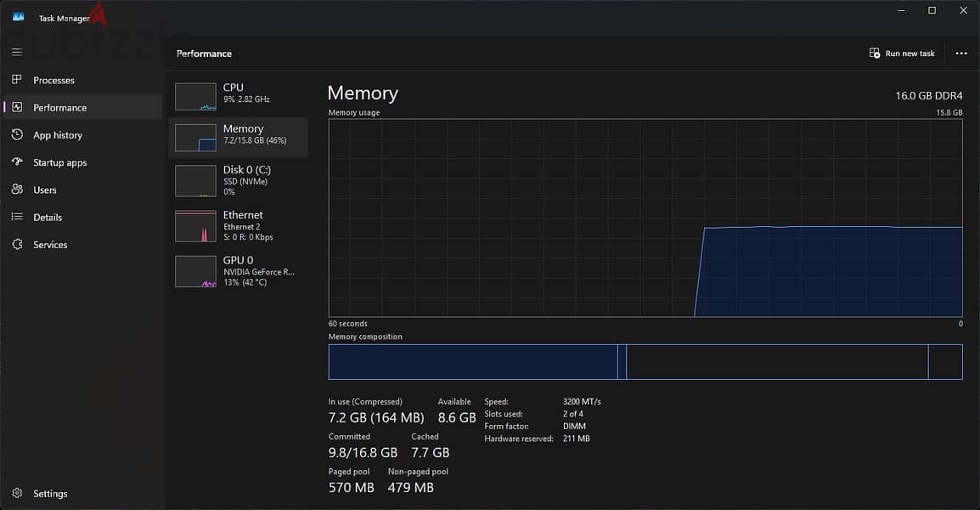Select the Memory mini graph thumbnail
This screenshot has height=510, width=980.
pos(195,138)
